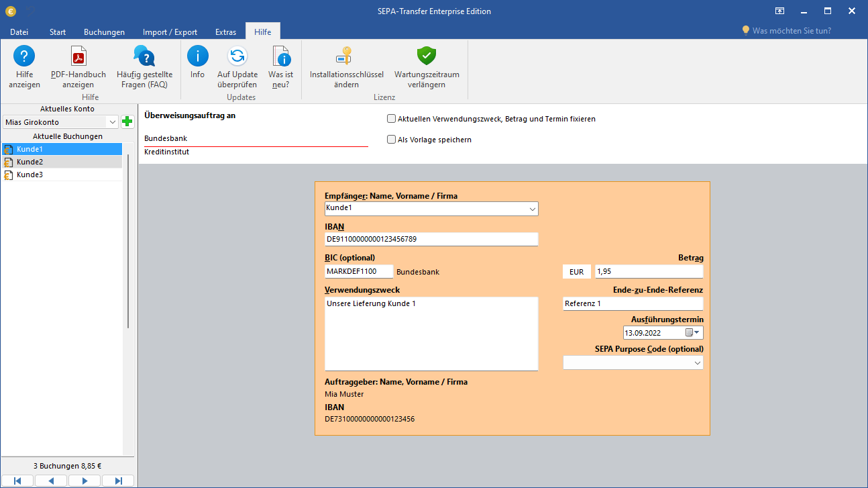
Task: Open the PDF-Handbuch anzeigen icon
Action: (x=78, y=57)
